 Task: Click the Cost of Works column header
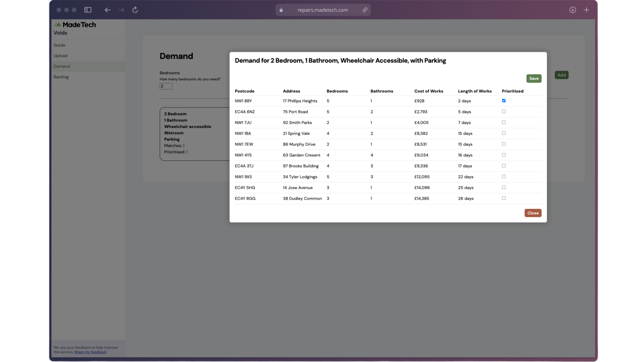428,91
